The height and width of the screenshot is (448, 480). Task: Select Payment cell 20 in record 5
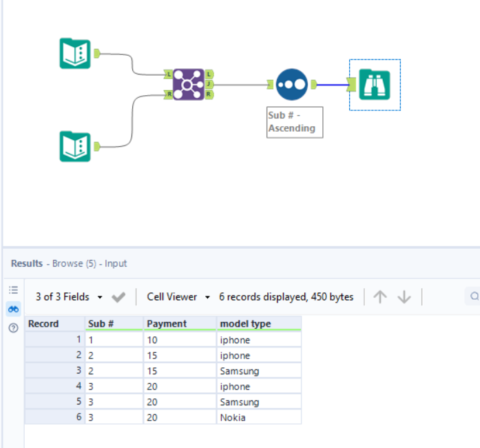(x=180, y=402)
